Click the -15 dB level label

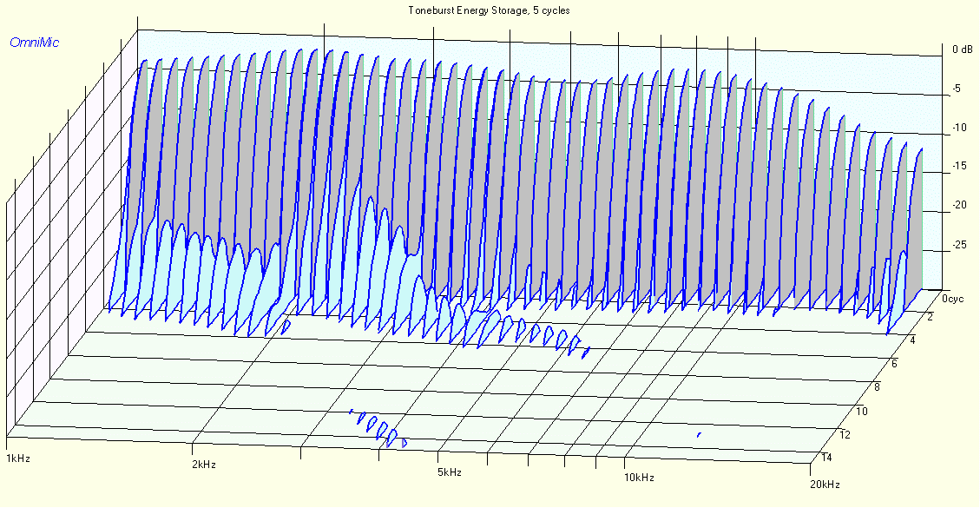point(959,166)
